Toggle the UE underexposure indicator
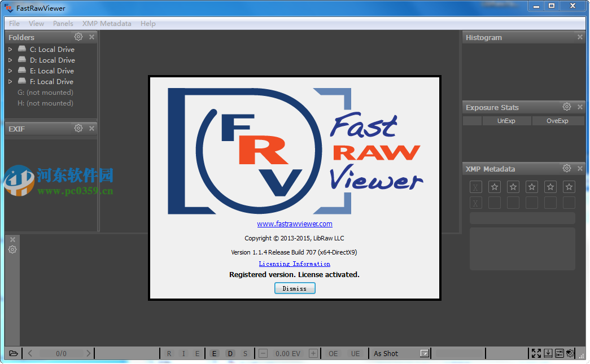The width and height of the screenshot is (590, 364). [355, 353]
